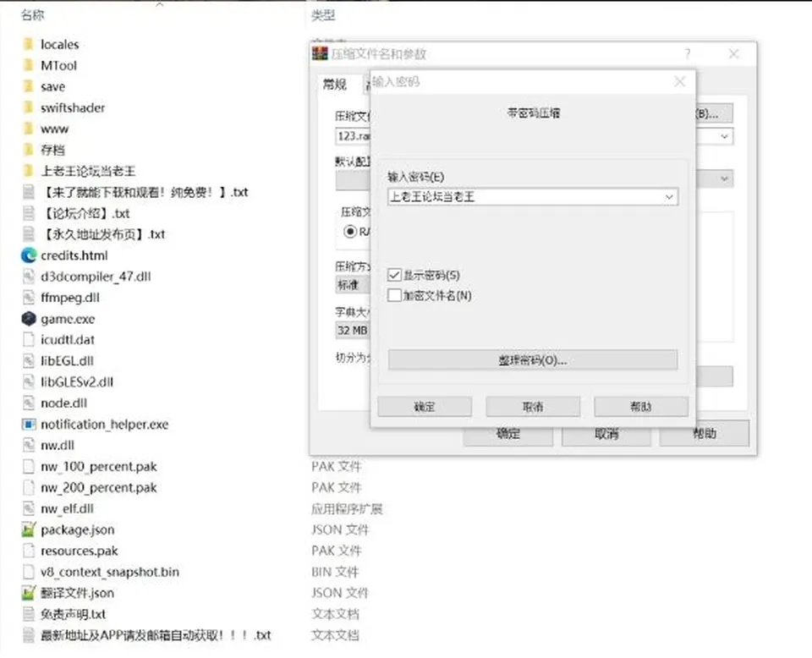Select the game.exe application icon
Screen dimensions: 812x658
point(29,319)
